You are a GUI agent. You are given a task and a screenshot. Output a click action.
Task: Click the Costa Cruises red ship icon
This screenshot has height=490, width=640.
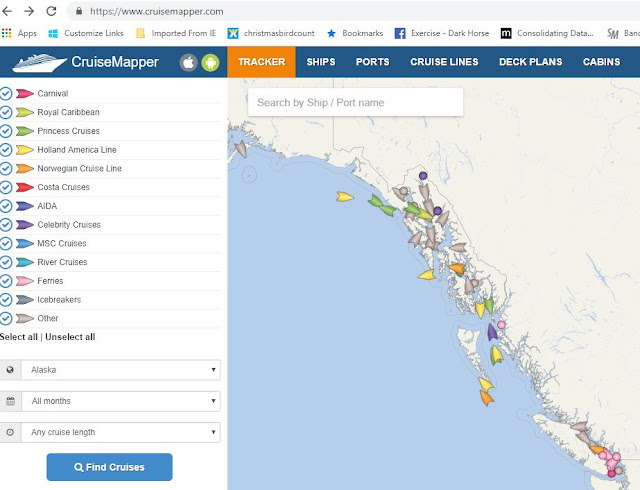tap(24, 187)
